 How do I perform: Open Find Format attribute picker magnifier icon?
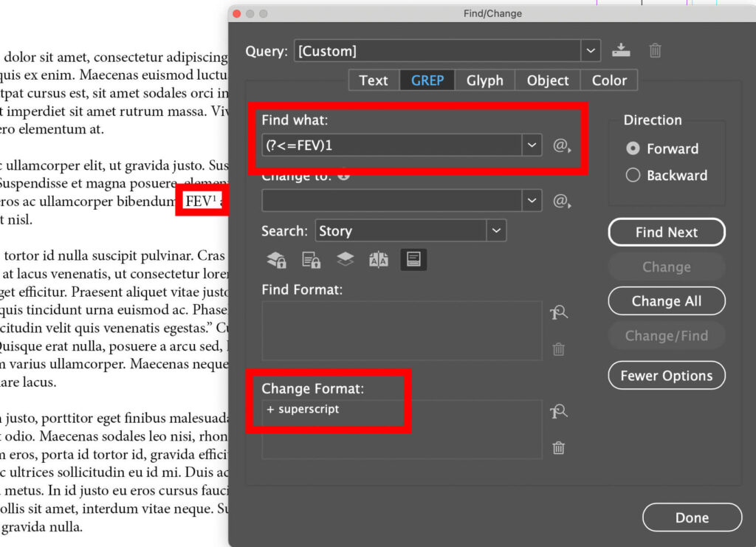(559, 312)
